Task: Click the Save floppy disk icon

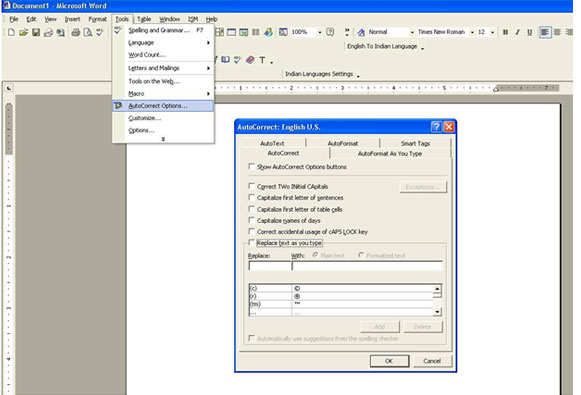Action: tap(36, 32)
